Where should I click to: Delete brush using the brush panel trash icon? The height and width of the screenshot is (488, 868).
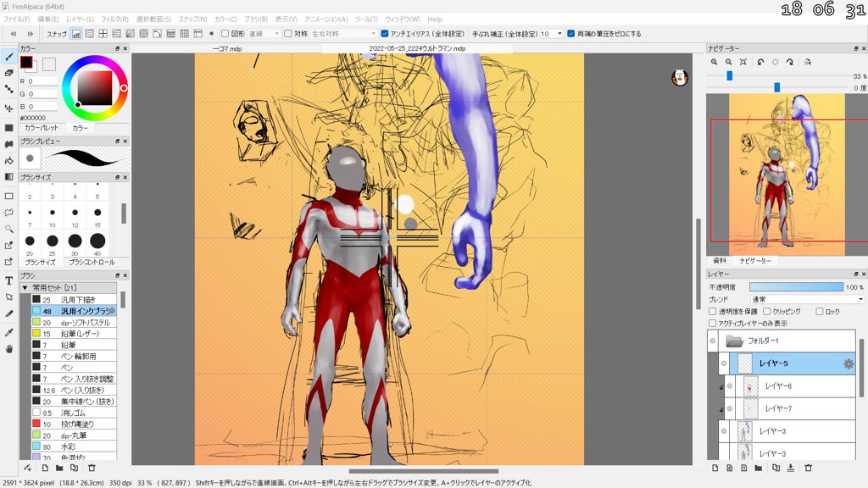92,468
